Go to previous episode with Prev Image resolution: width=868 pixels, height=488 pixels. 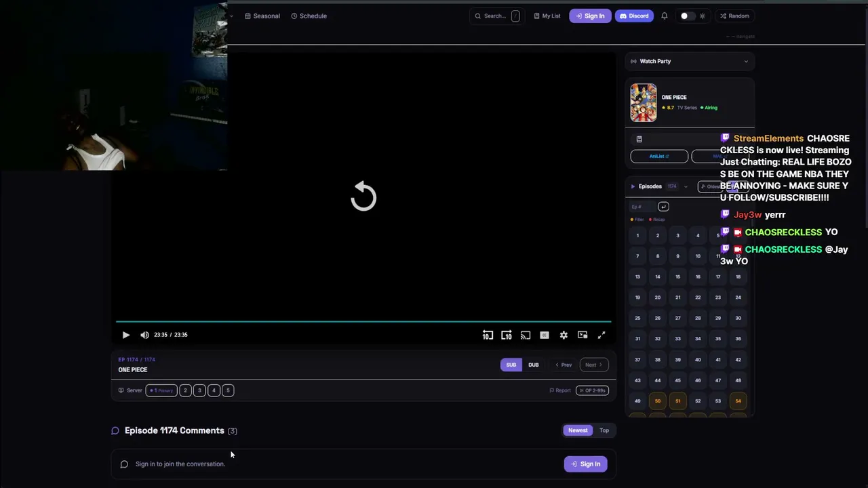point(564,365)
